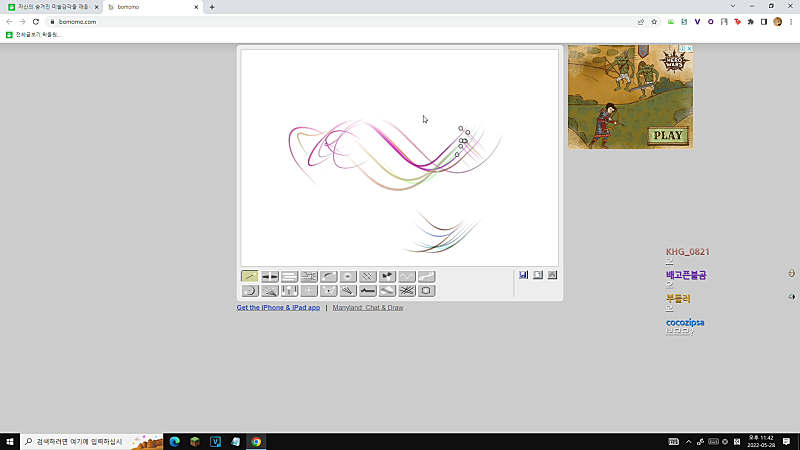Pick the wave line brush

(407, 276)
